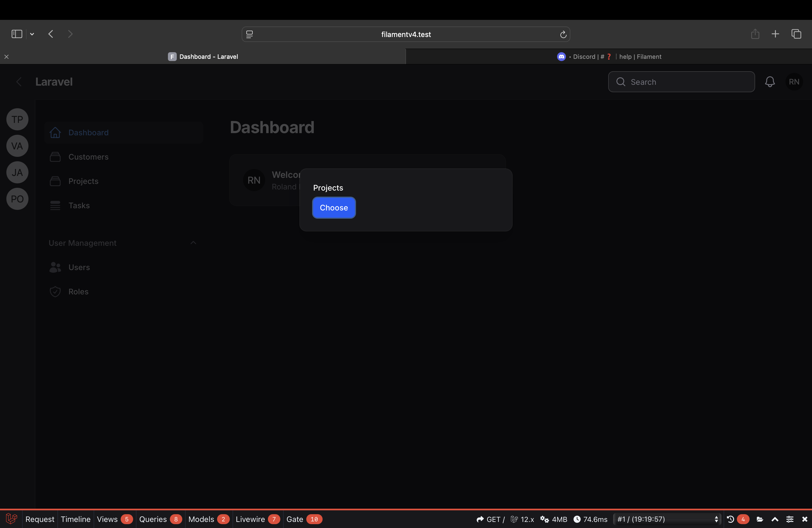The height and width of the screenshot is (528, 812).
Task: Toggle the Safari sidebar button
Action: click(x=17, y=34)
